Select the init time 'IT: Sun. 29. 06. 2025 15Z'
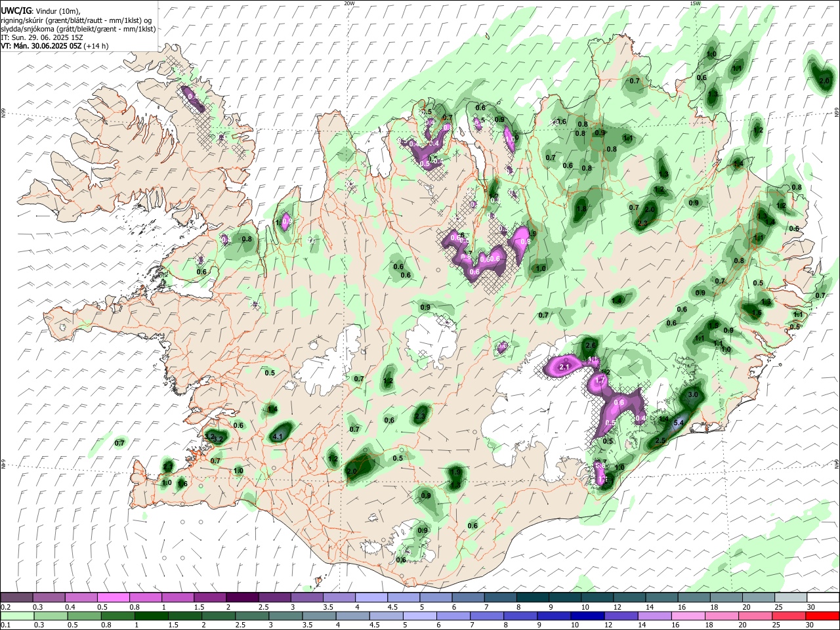This screenshot has width=840, height=630. (x=41, y=37)
